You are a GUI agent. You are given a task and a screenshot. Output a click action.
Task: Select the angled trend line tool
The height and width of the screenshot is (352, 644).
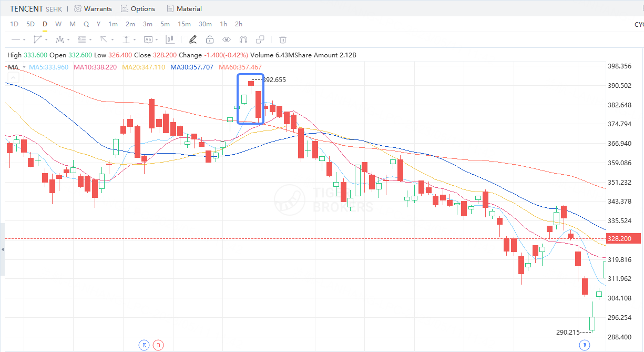tap(37, 39)
